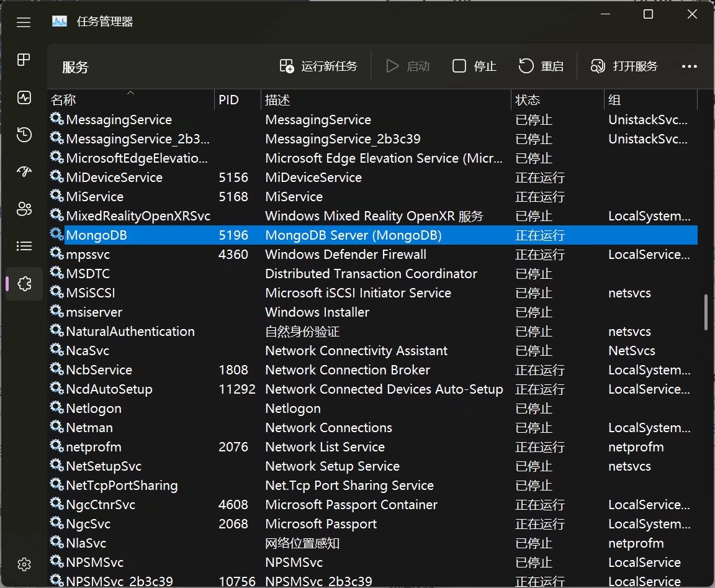Click the gear icon beside NetTcpPortSharing
Viewport: 715px width, 588px height.
[56, 485]
